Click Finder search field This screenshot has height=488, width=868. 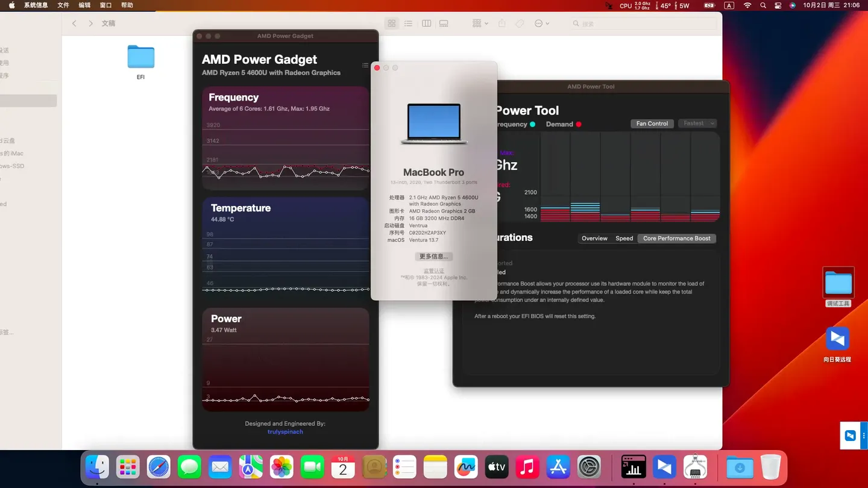[644, 23]
